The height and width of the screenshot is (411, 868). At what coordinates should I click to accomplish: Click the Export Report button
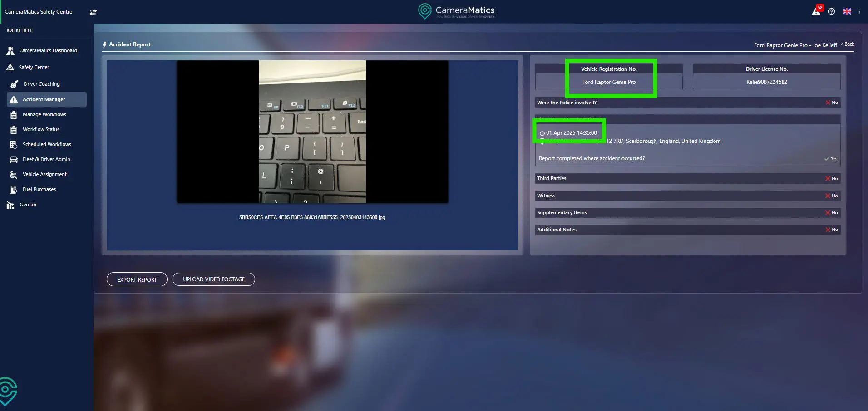click(x=137, y=279)
